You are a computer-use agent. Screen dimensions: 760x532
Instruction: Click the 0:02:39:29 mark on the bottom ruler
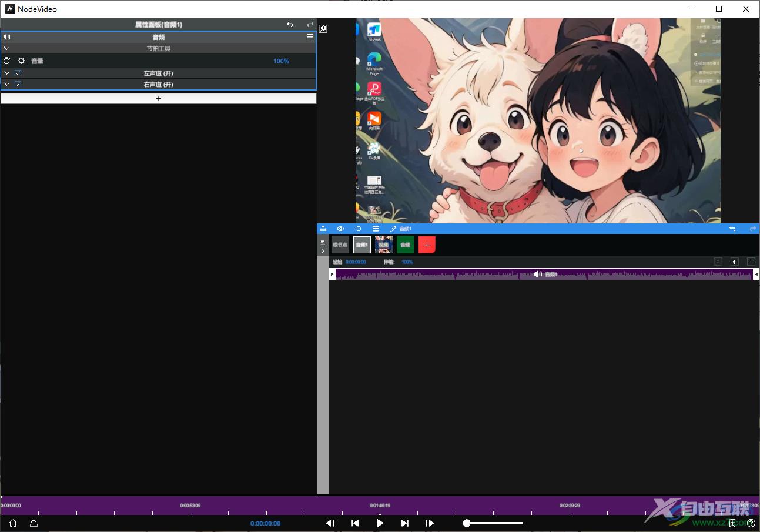coord(570,506)
